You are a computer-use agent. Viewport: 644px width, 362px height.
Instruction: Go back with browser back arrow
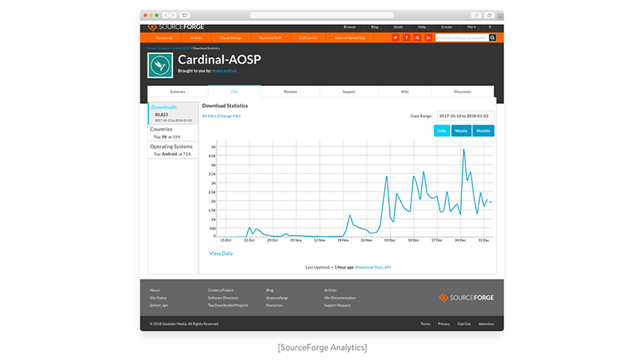[166, 15]
